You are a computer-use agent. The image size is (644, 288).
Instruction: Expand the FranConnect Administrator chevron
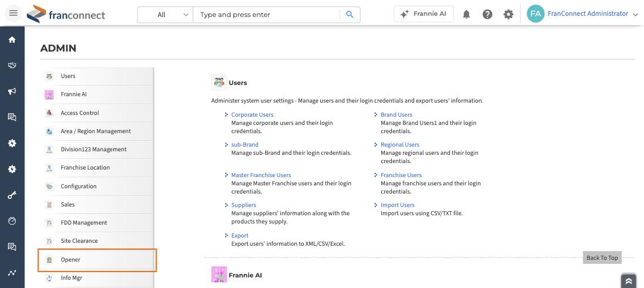[635, 15]
